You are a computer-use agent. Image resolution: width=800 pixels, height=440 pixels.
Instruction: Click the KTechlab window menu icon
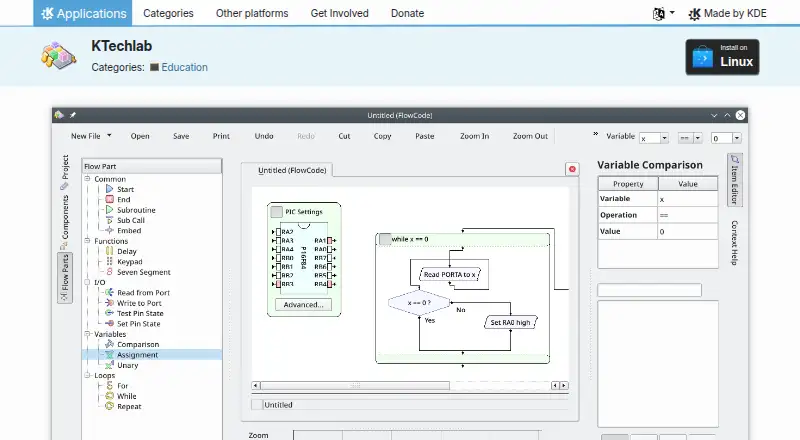click(x=59, y=115)
